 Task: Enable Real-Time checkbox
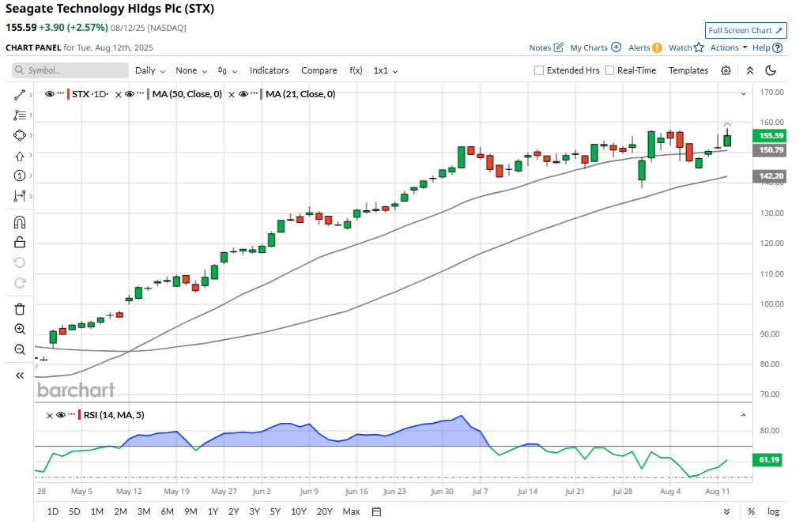[610, 70]
